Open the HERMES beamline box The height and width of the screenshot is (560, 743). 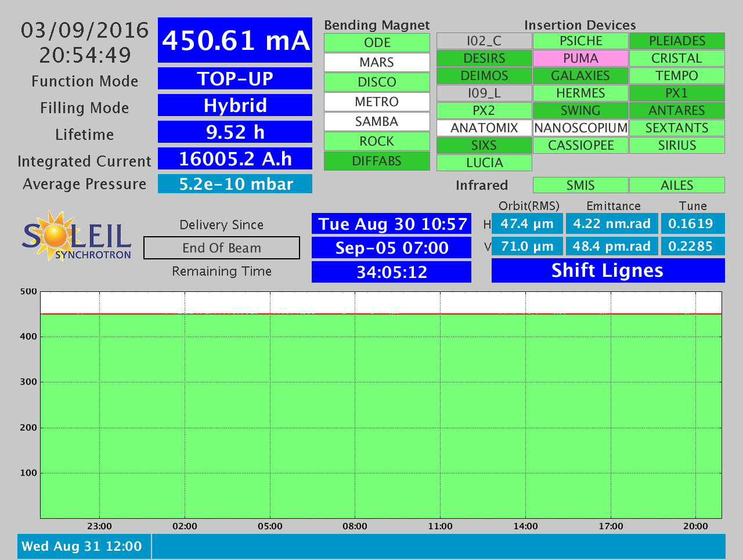click(x=580, y=93)
